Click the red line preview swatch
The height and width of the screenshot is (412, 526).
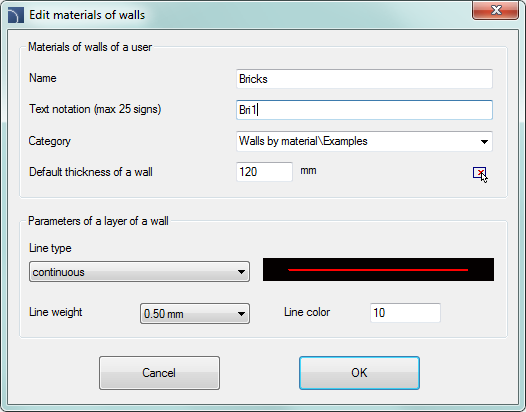click(378, 269)
